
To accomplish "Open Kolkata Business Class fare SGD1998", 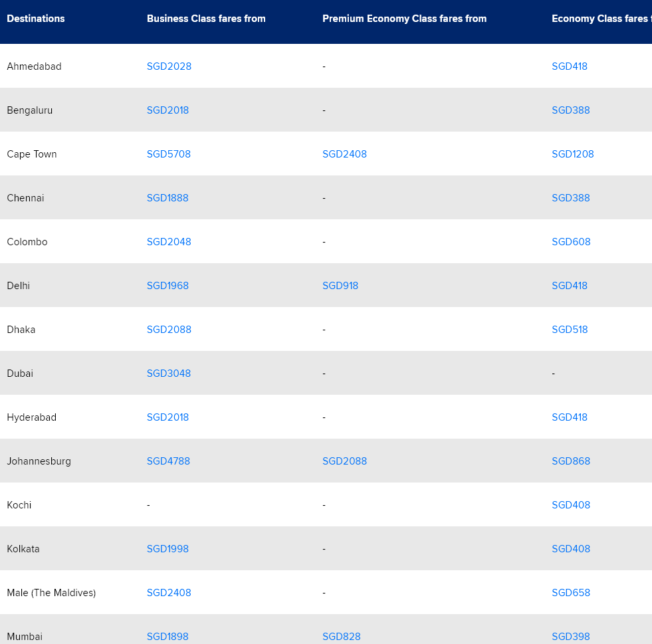I will [x=167, y=549].
